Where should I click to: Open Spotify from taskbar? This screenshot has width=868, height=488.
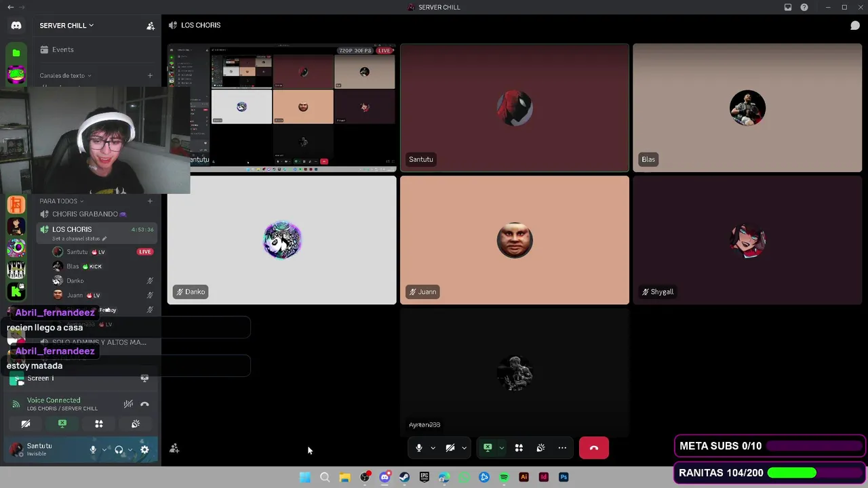[504, 477]
